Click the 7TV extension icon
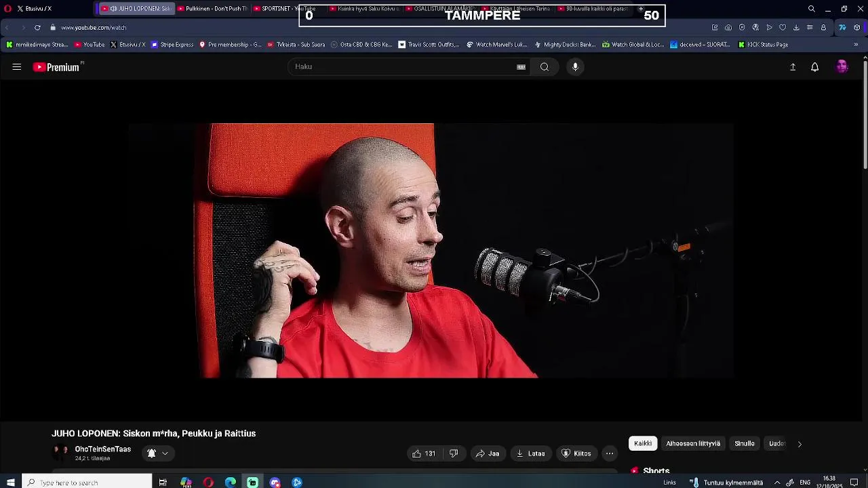This screenshot has height=488, width=868. click(842, 28)
